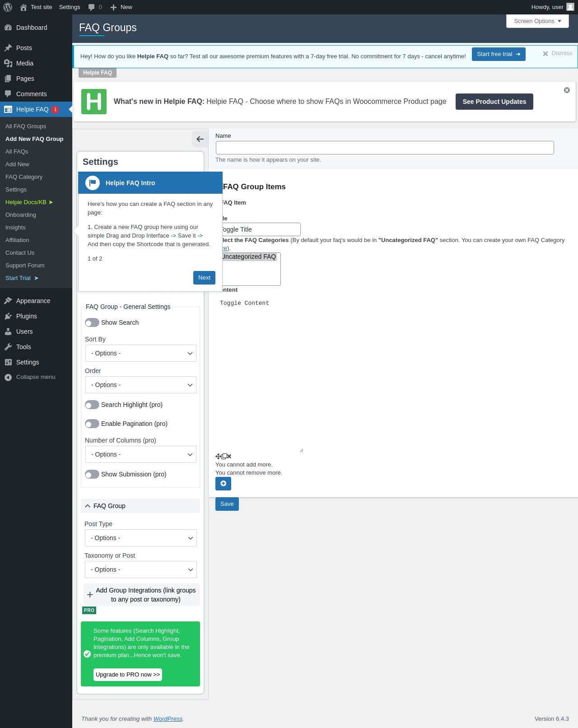Collapse the FAQ Group accordion section

(140, 506)
